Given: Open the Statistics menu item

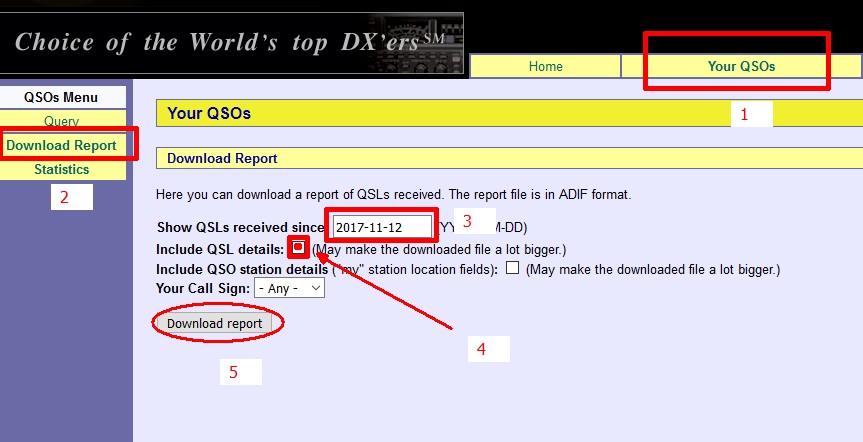Looking at the screenshot, I should click(x=62, y=169).
